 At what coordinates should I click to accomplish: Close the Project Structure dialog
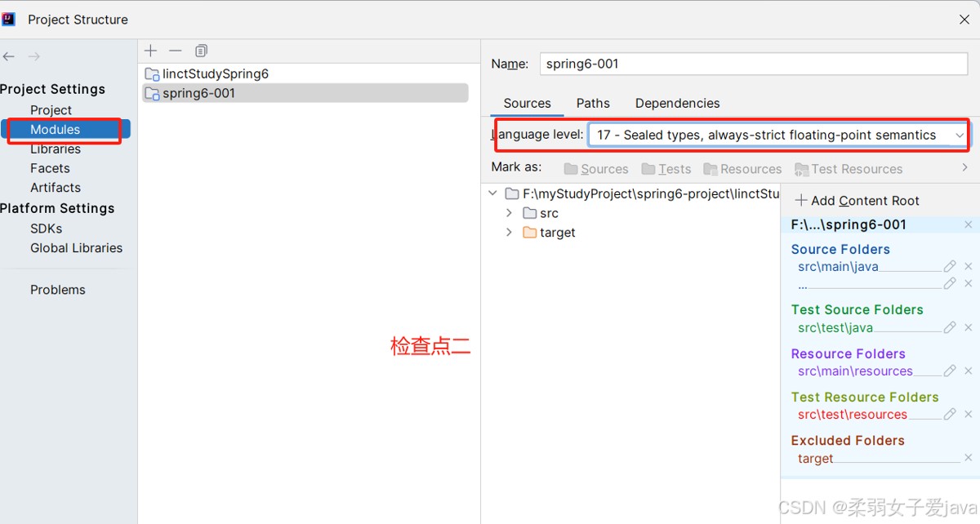[x=964, y=20]
